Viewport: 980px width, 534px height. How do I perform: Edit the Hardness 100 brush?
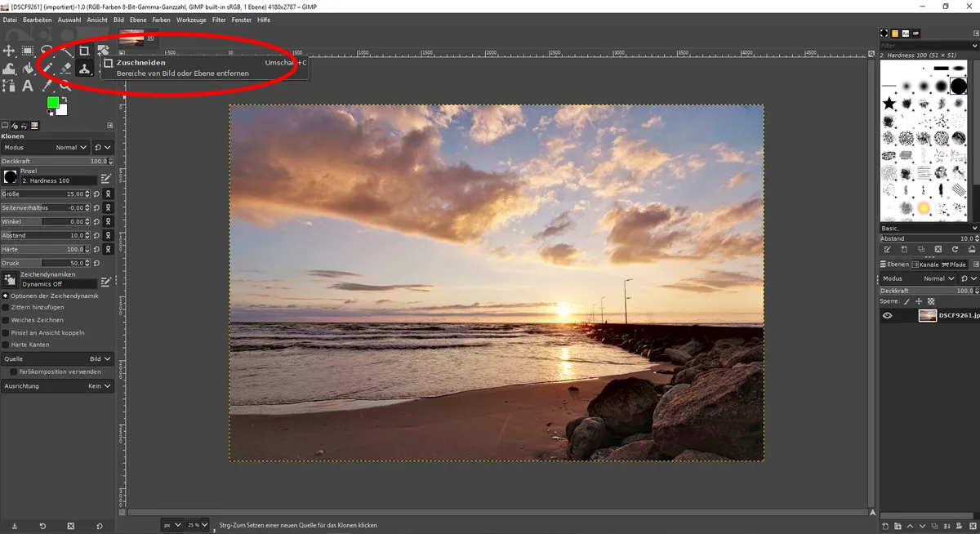pos(105,179)
